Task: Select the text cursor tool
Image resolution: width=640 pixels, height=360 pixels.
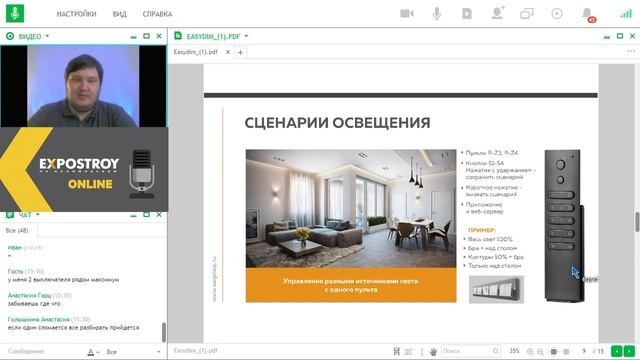Action: tap(422, 351)
